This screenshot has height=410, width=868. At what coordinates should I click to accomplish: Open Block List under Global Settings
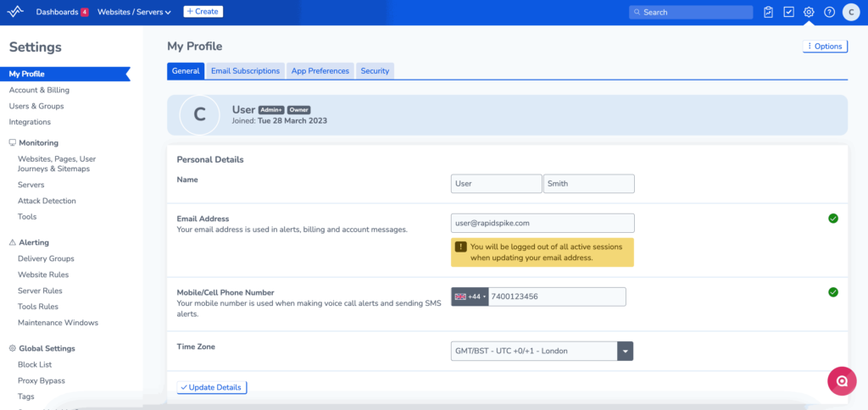35,364
